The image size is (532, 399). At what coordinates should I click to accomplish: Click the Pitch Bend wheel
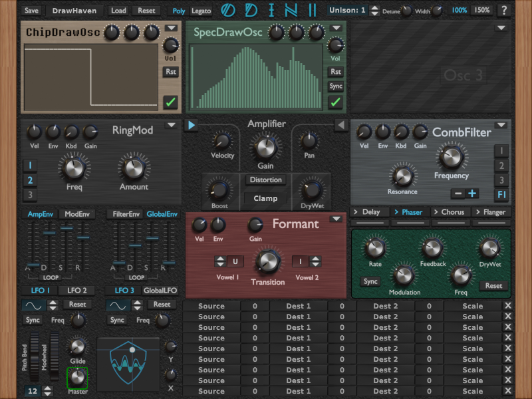pos(34,357)
